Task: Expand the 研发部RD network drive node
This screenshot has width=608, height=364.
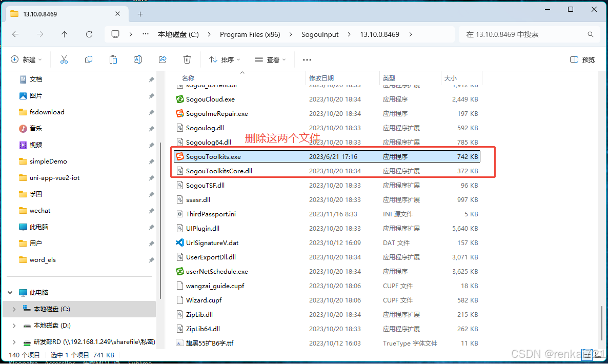Action: coord(14,342)
